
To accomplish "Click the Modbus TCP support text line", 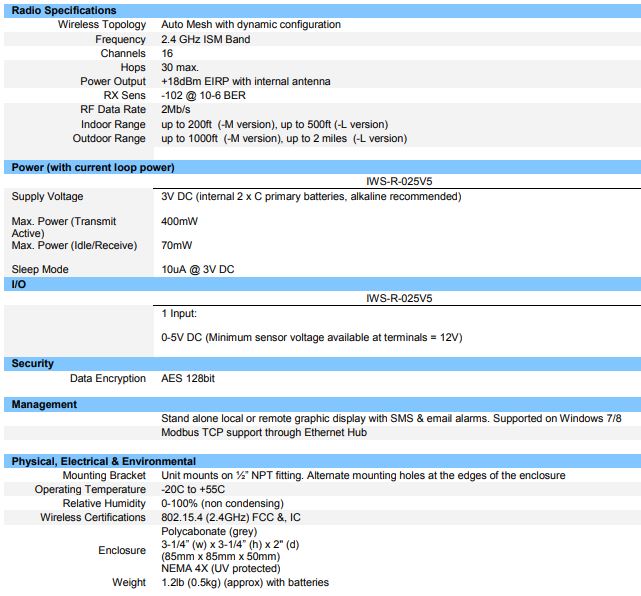I will (264, 433).
